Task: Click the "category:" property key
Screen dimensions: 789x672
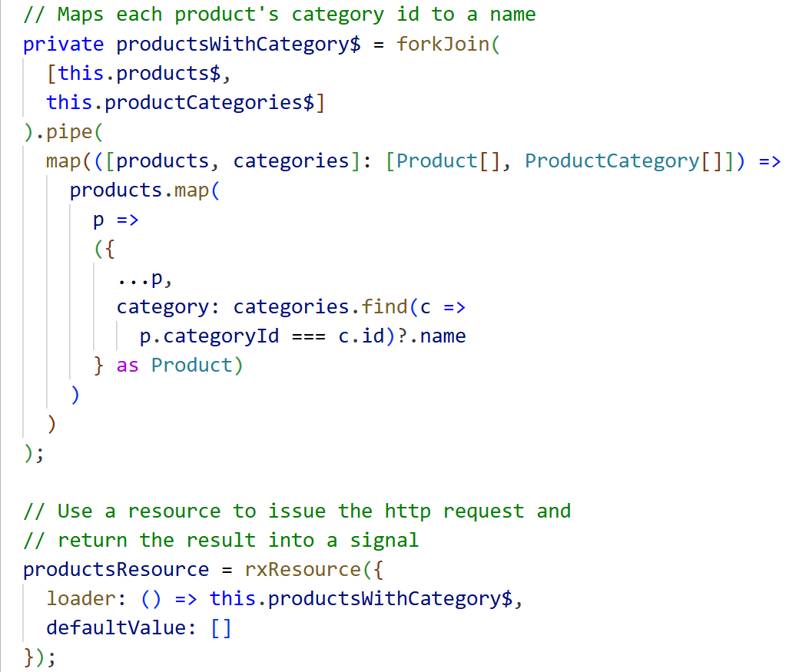Action: coord(168,307)
